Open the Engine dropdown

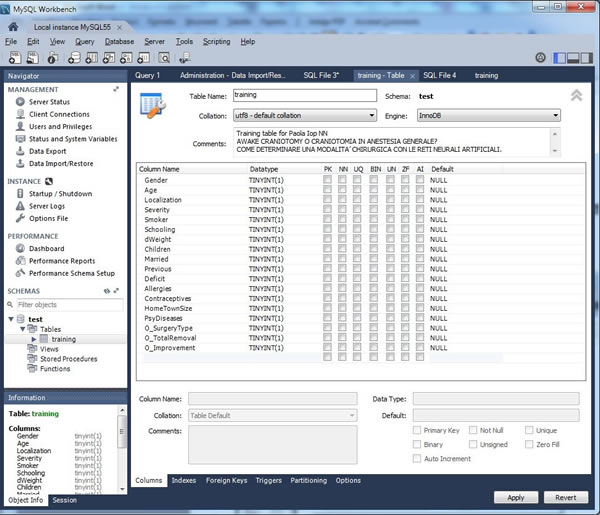(489, 116)
